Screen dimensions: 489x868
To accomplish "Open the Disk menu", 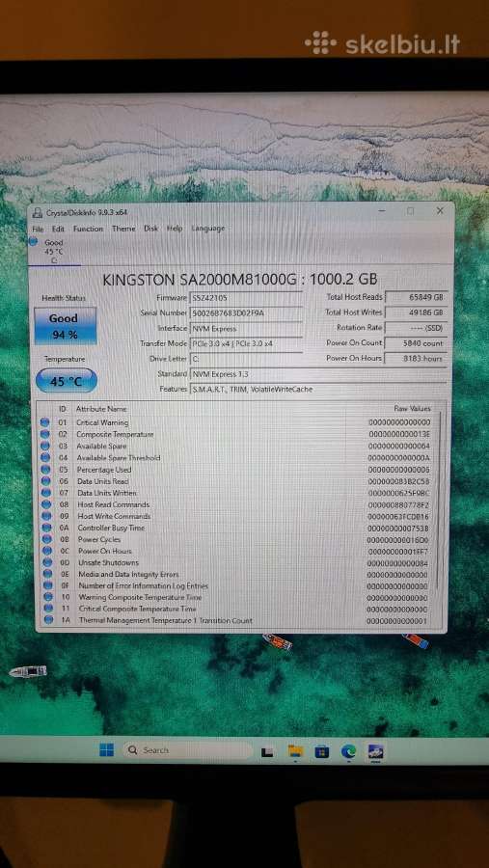I will tap(151, 228).
